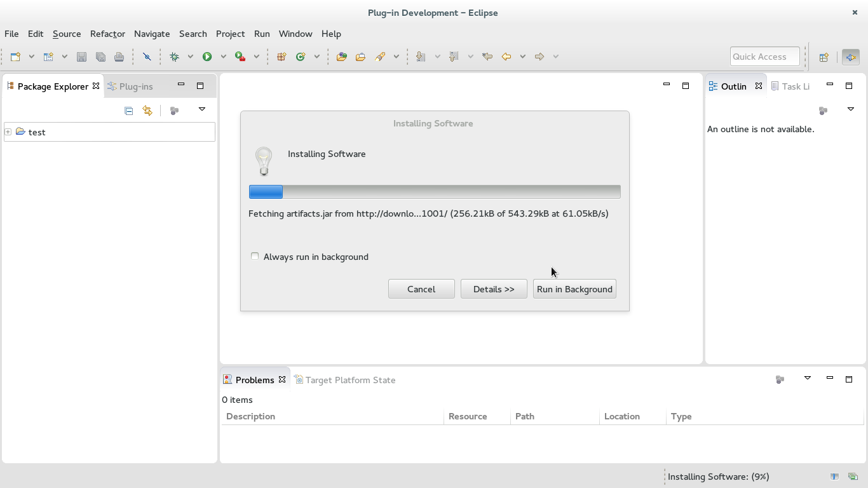Open the External Tools dropdown arrow
This screenshot has height=488, width=868.
[x=256, y=57]
